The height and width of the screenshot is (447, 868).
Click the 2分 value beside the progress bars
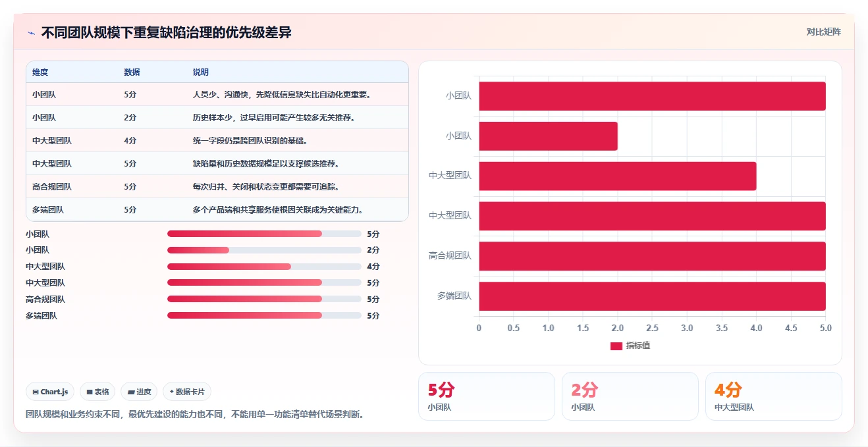pyautogui.click(x=373, y=250)
